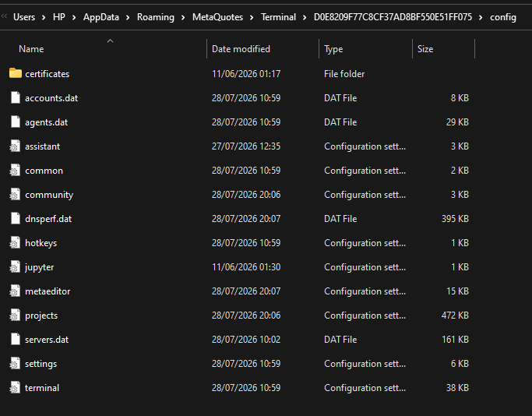Open the certificates folder icon

(x=16, y=73)
